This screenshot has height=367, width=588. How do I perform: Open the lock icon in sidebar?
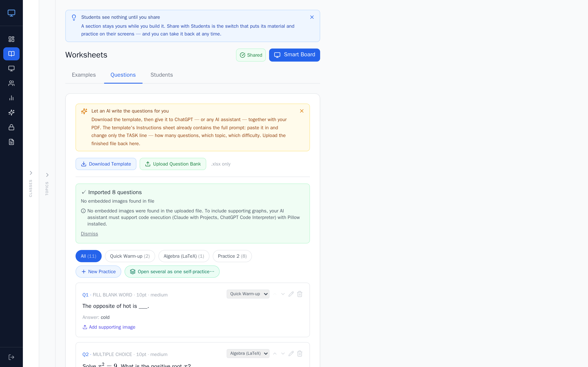[11, 127]
